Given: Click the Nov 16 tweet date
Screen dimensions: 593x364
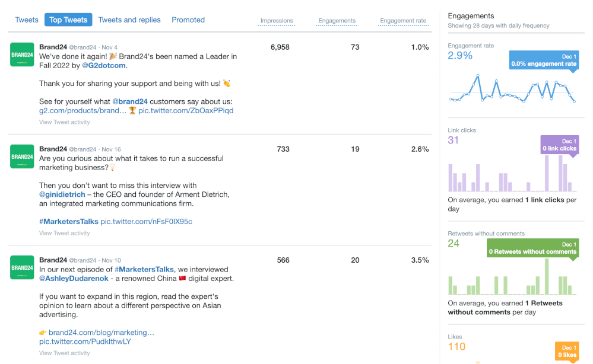Looking at the screenshot, I should (111, 149).
